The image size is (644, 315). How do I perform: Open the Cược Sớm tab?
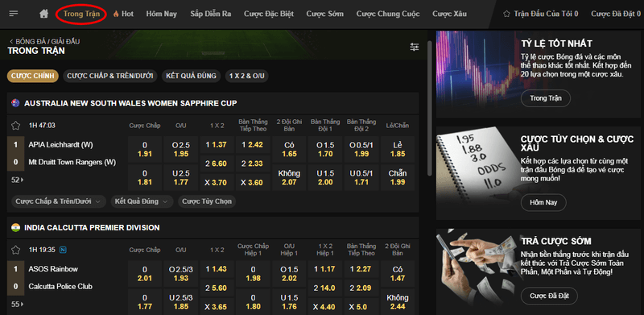(324, 14)
